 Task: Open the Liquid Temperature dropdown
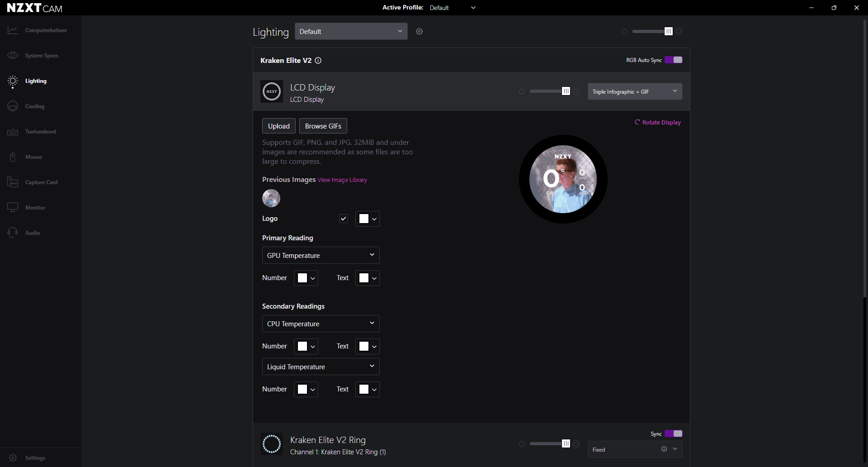point(321,367)
